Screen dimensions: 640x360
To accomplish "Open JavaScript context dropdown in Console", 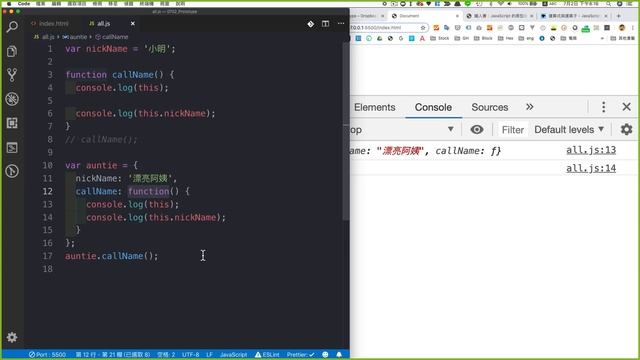I will pos(402,129).
